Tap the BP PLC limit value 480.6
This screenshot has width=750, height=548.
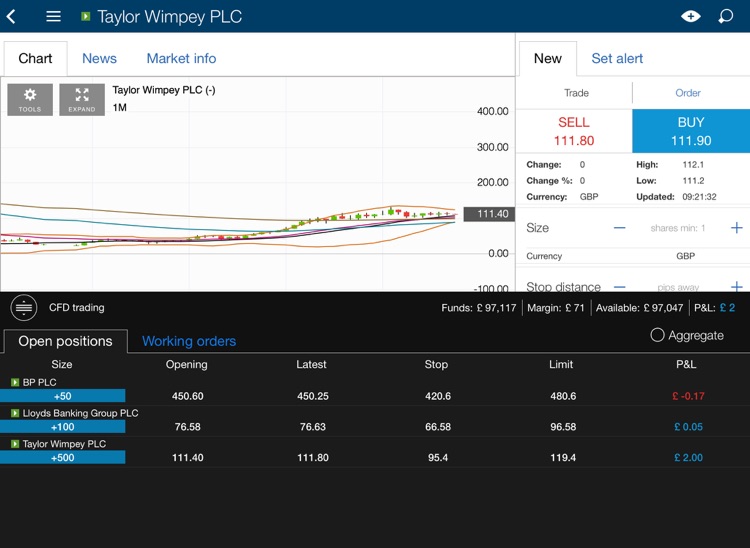(x=563, y=396)
